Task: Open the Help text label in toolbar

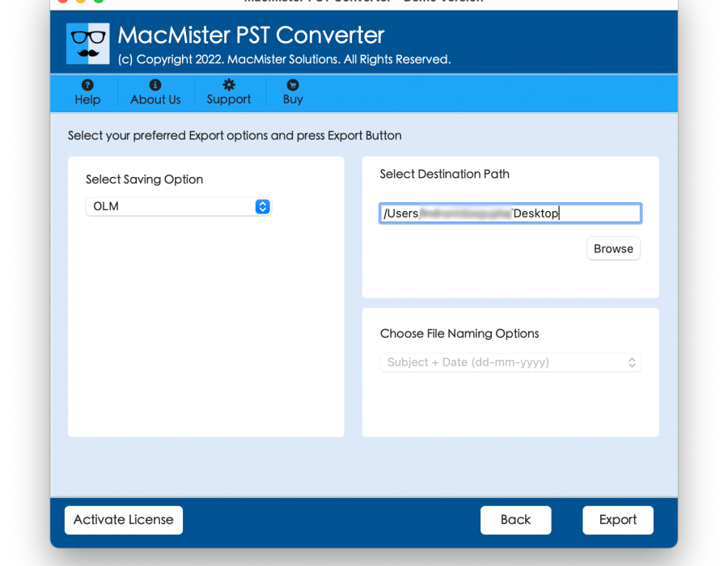Action: (x=87, y=99)
